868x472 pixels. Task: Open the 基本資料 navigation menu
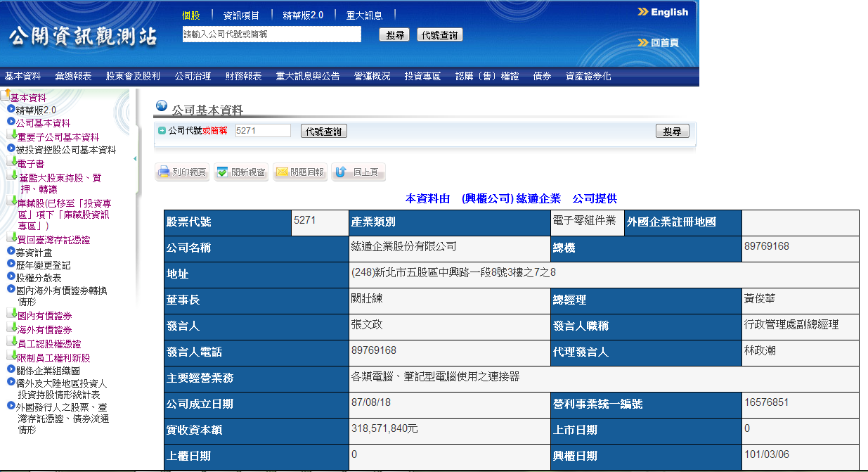coord(22,76)
